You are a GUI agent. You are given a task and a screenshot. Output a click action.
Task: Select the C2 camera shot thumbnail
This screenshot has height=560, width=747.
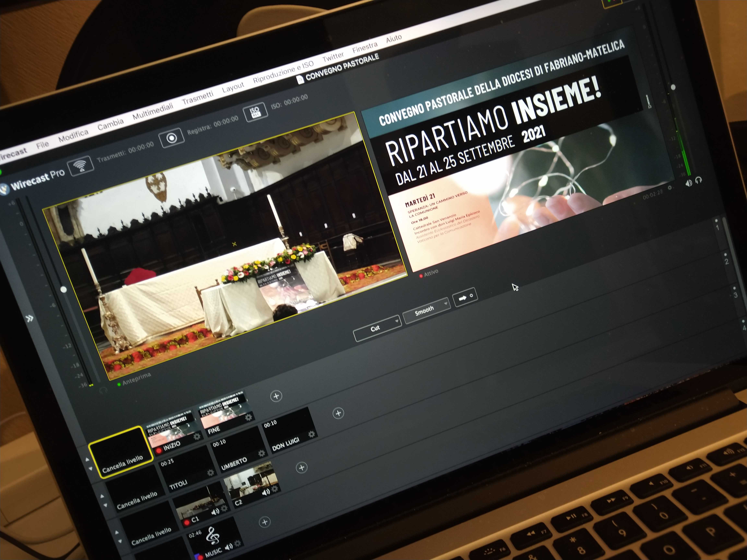[x=252, y=485]
